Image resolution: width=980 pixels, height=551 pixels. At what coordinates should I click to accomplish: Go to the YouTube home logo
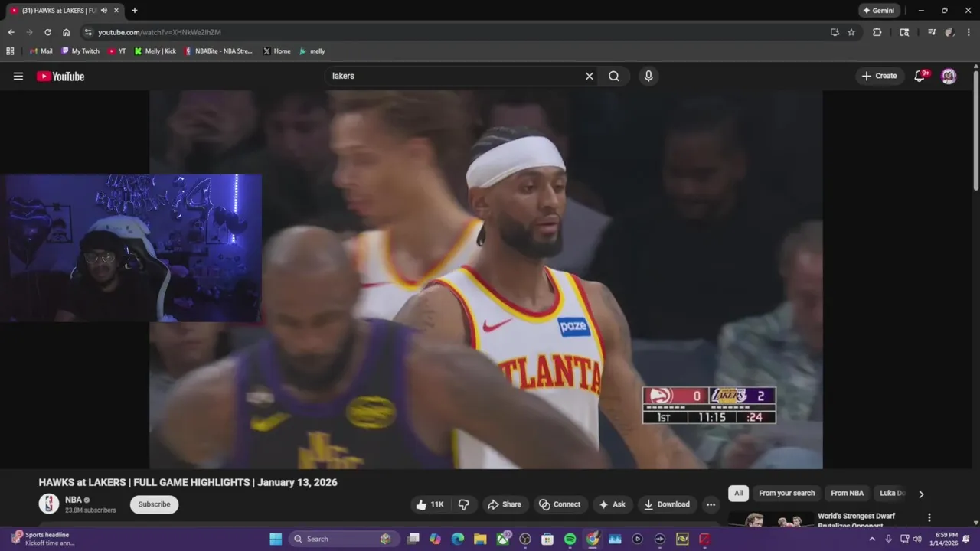(x=60, y=76)
